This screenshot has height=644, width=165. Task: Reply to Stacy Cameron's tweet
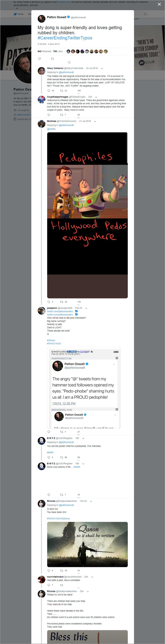tap(49, 91)
